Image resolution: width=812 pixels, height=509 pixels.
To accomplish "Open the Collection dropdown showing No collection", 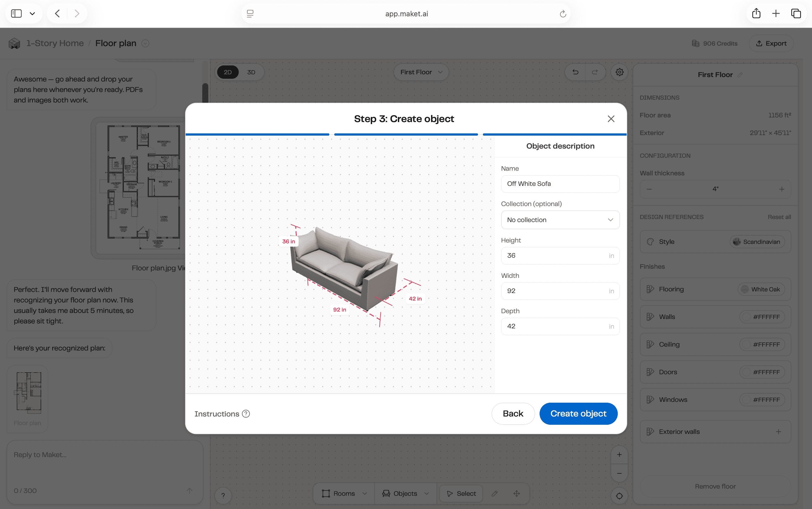I will click(x=560, y=220).
